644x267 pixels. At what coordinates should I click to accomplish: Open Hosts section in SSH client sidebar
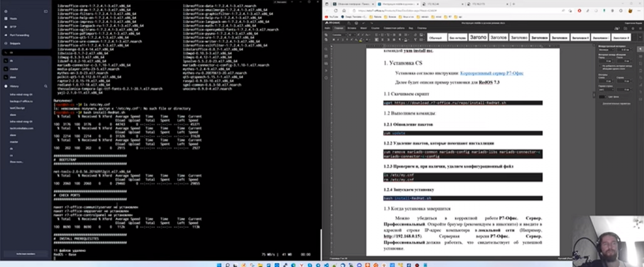click(13, 19)
